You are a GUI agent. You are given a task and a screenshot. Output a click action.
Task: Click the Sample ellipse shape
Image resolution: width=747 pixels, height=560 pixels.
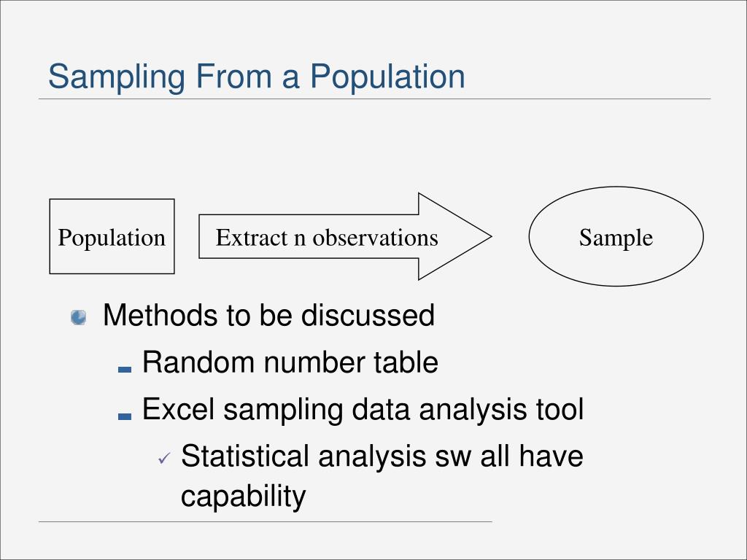pyautogui.click(x=616, y=236)
